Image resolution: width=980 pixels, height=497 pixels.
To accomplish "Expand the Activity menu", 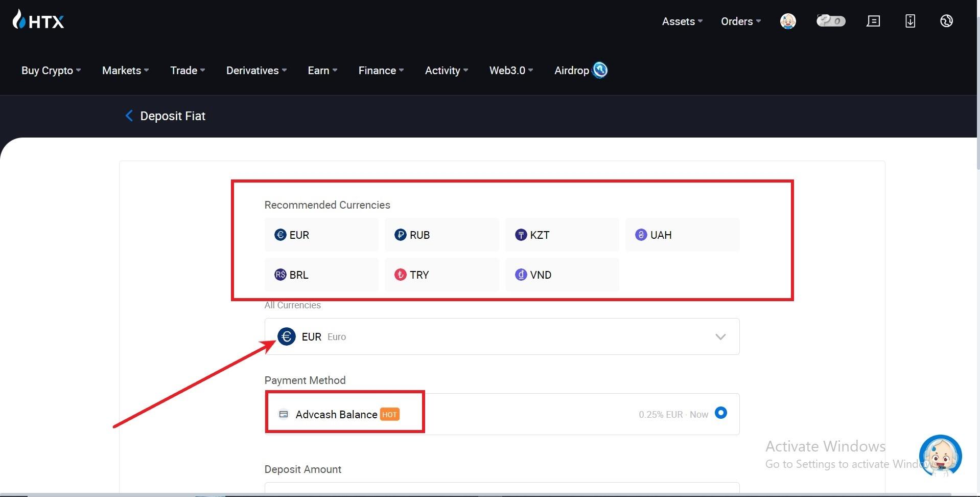I will point(447,71).
